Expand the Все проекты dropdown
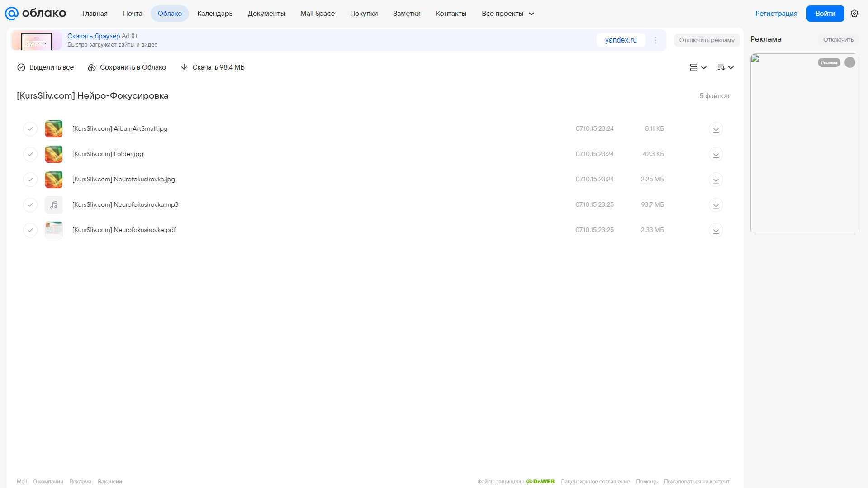This screenshot has width=868, height=488. 508,14
